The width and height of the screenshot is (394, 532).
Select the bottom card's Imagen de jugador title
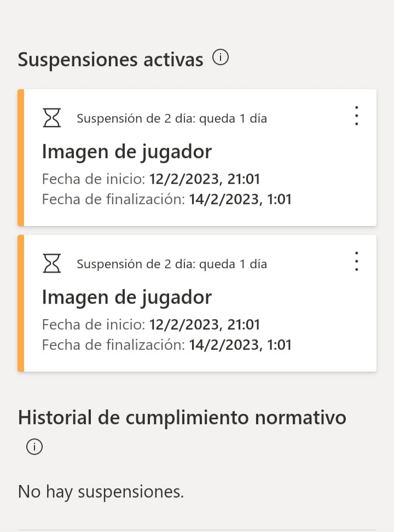coord(126,297)
